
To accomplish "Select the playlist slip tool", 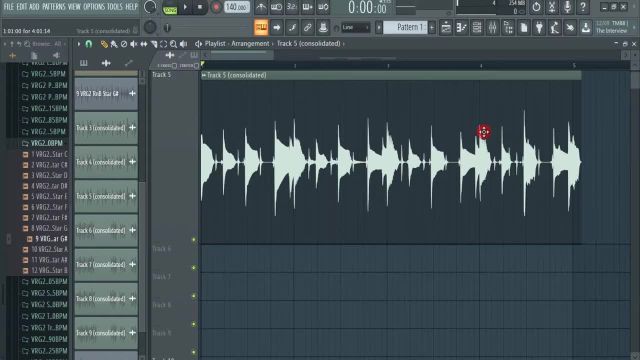I will point(144,44).
